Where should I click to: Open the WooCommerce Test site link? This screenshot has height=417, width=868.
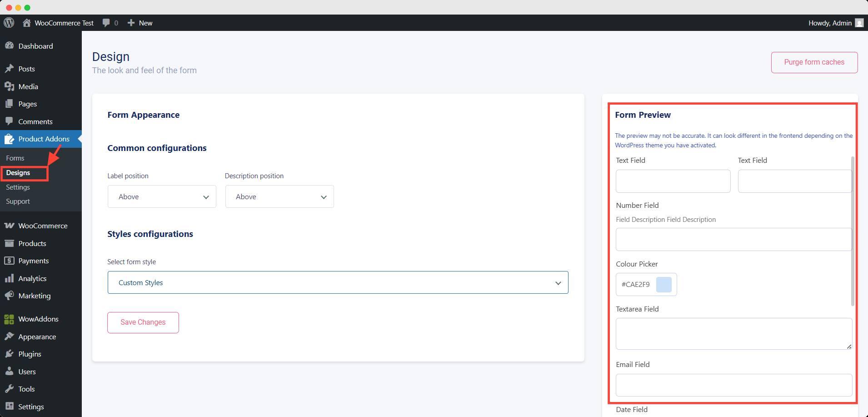[64, 23]
